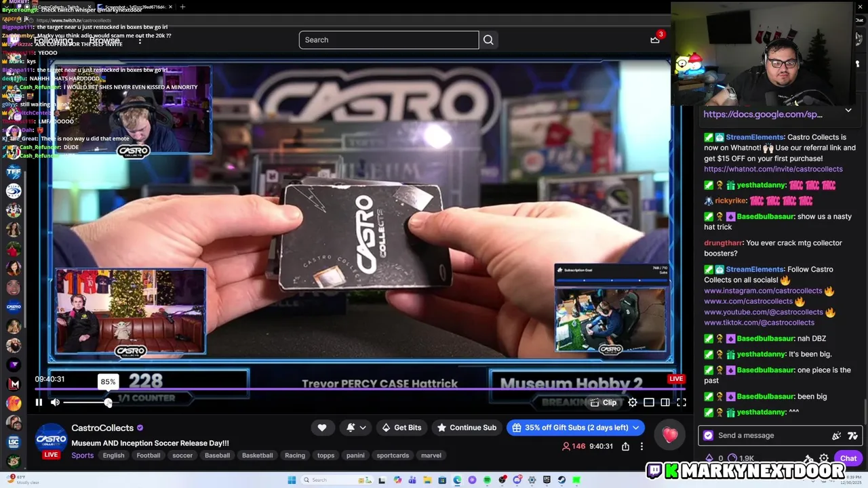This screenshot has height=488, width=868.
Task: Open the player settings gear
Action: point(633,403)
